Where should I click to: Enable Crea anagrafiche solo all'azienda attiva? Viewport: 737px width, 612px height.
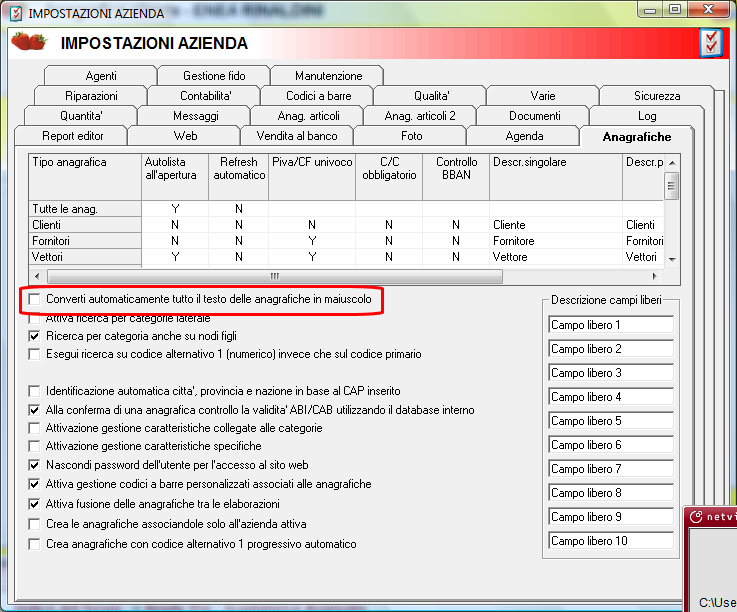point(34,524)
